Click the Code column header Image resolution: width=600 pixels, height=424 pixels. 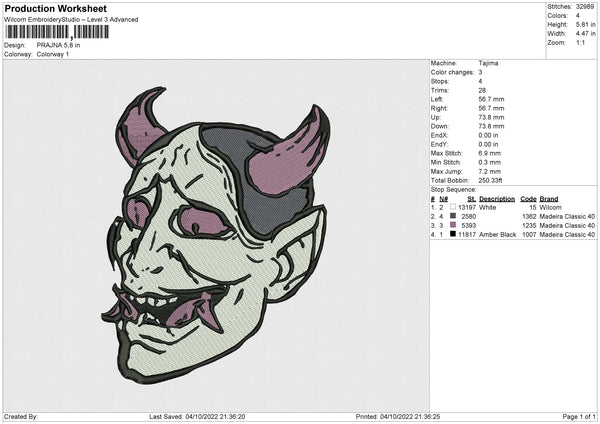pyautogui.click(x=528, y=199)
